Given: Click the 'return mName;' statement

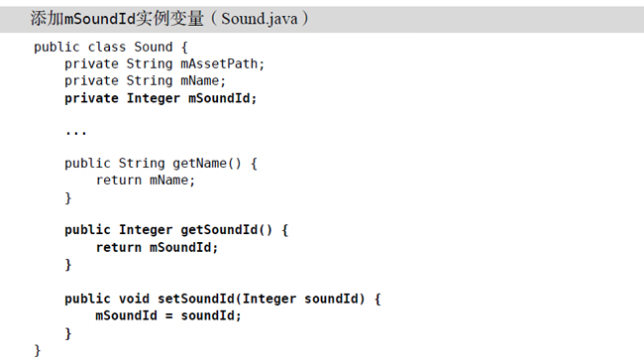Looking at the screenshot, I should [146, 181].
